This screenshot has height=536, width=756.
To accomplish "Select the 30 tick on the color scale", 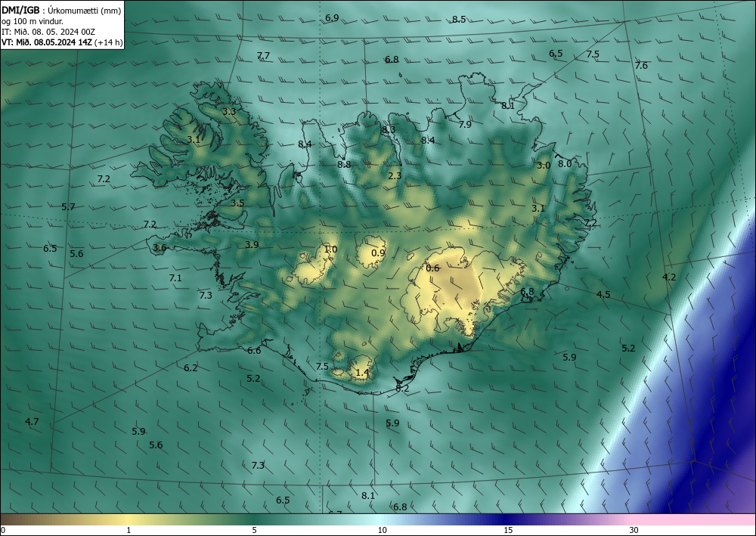I will [634, 530].
